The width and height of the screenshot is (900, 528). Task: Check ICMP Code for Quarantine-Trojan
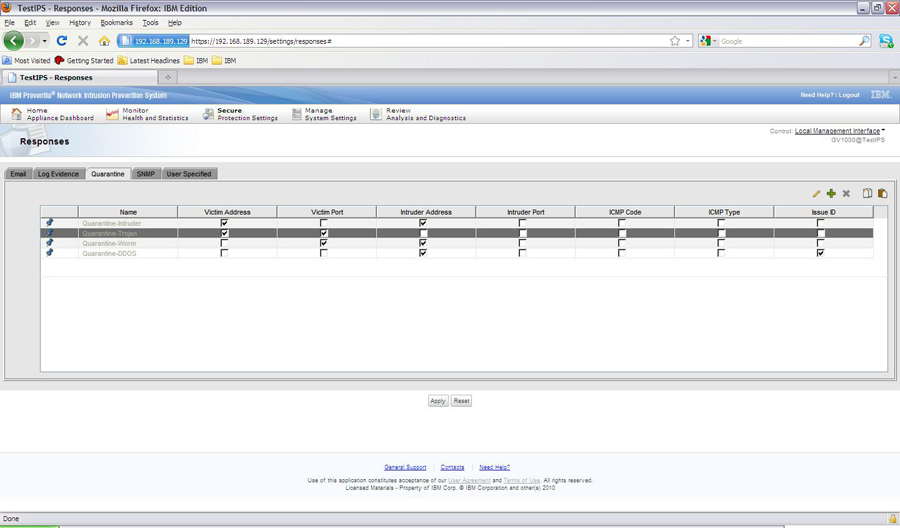pos(622,233)
